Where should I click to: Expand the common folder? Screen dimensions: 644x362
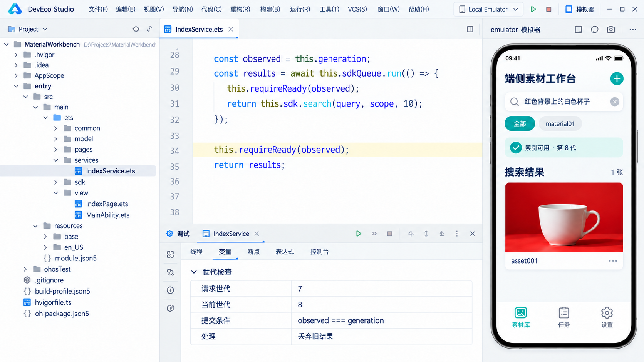(x=55, y=128)
